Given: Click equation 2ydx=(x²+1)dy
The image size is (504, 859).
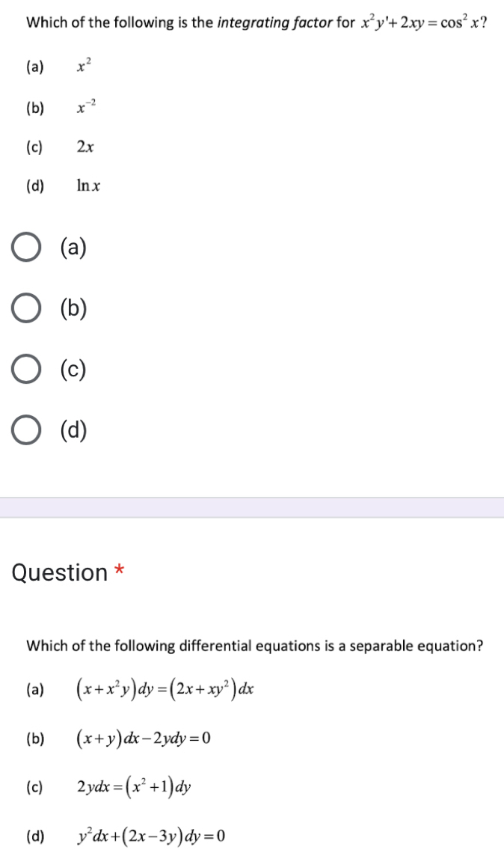Looking at the screenshot, I should pos(135,786).
